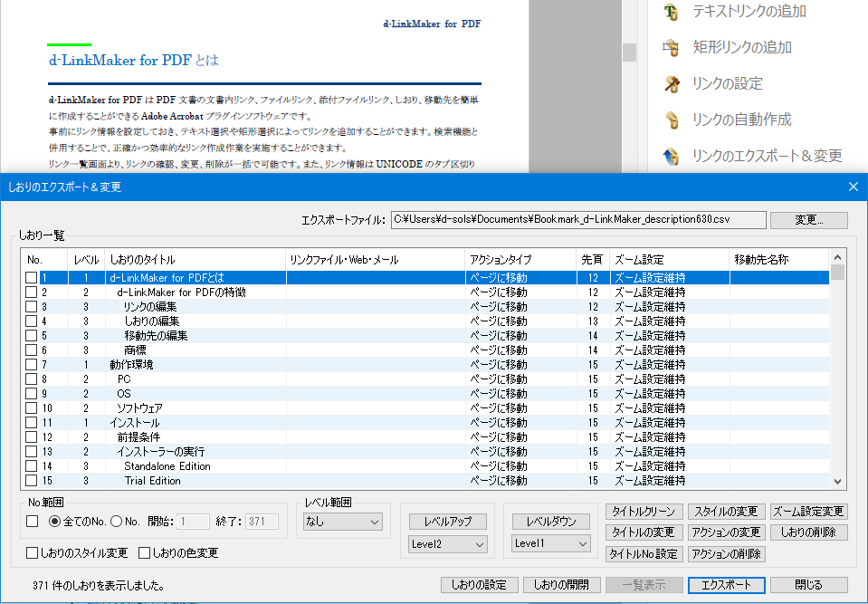Viewport: 868px width, 604px height.
Task: Click the エクスポート button
Action: (726, 585)
